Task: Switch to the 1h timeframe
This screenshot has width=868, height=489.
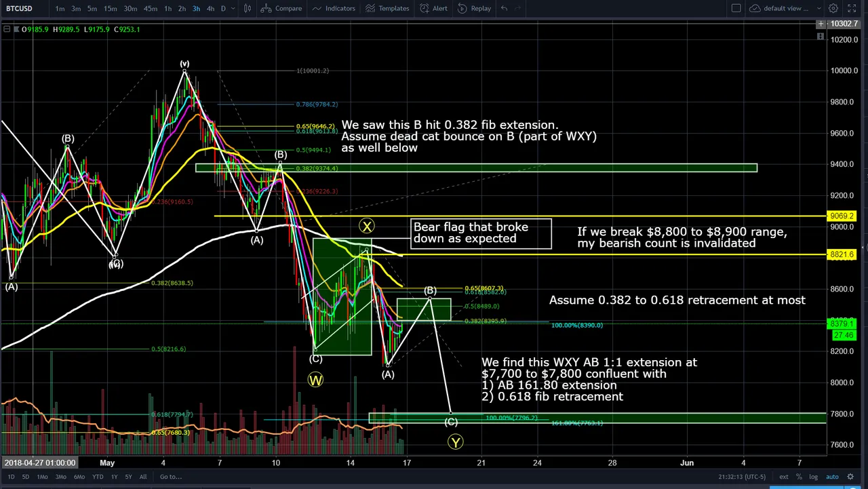Action: pyautogui.click(x=168, y=8)
